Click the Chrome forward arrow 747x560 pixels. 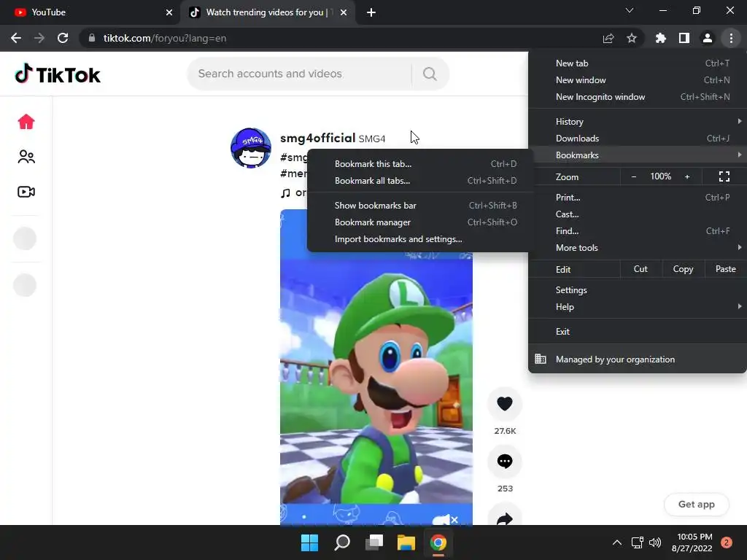[39, 38]
